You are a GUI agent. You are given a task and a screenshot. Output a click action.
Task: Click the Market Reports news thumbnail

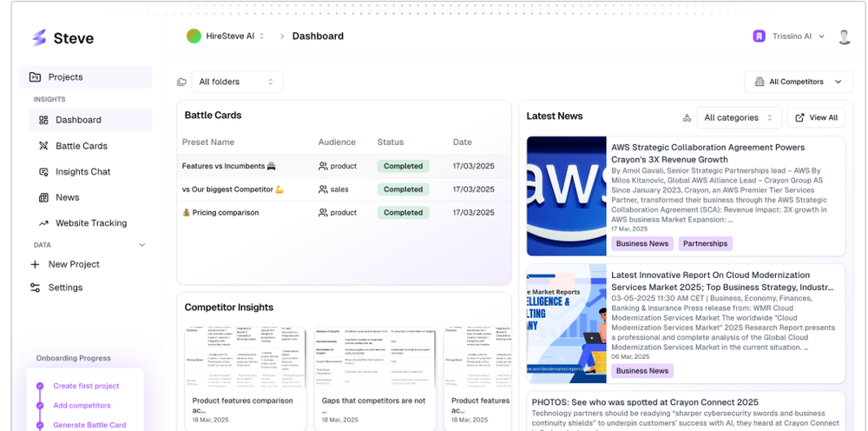coord(566,323)
